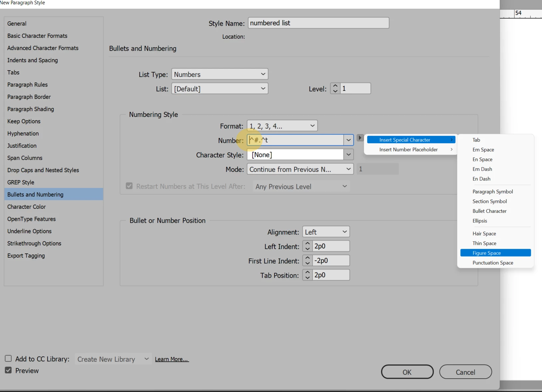Open Basic Character Formats section
The height and width of the screenshot is (392, 542).
(x=54, y=36)
